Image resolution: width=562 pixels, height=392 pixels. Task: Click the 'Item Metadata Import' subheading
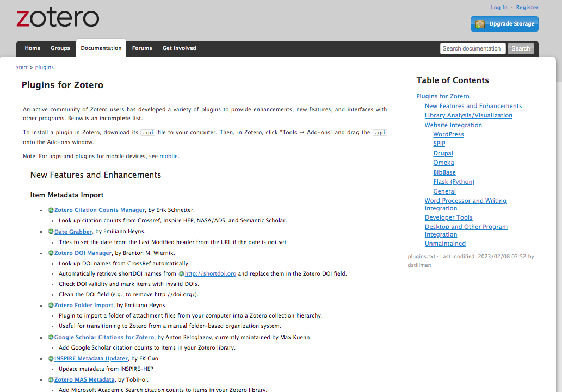67,195
